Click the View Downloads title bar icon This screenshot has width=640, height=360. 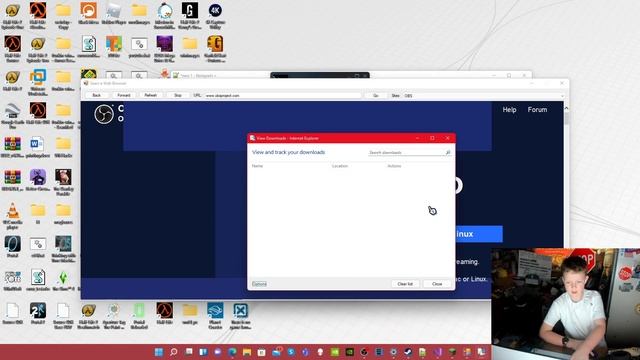coord(252,138)
